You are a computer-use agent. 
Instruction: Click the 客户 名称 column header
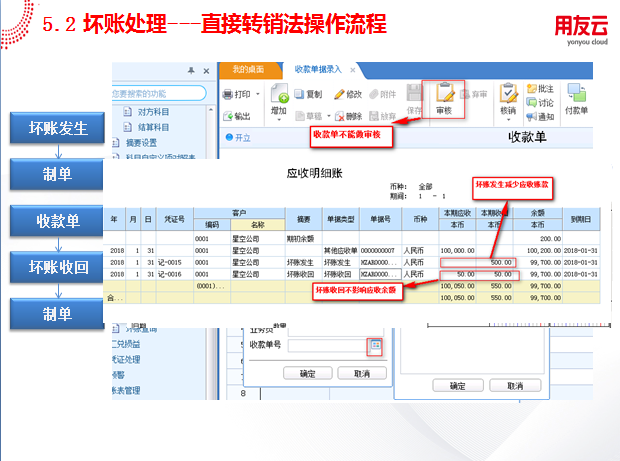(x=258, y=225)
